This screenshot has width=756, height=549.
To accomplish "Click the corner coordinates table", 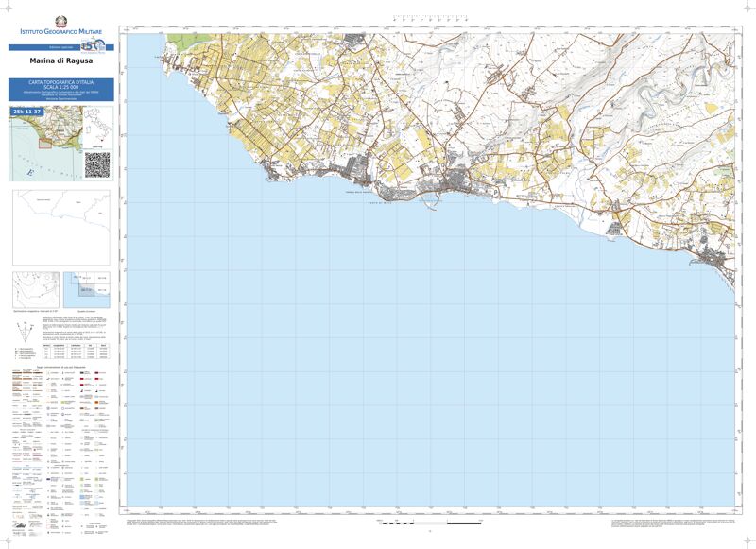I will tap(76, 351).
